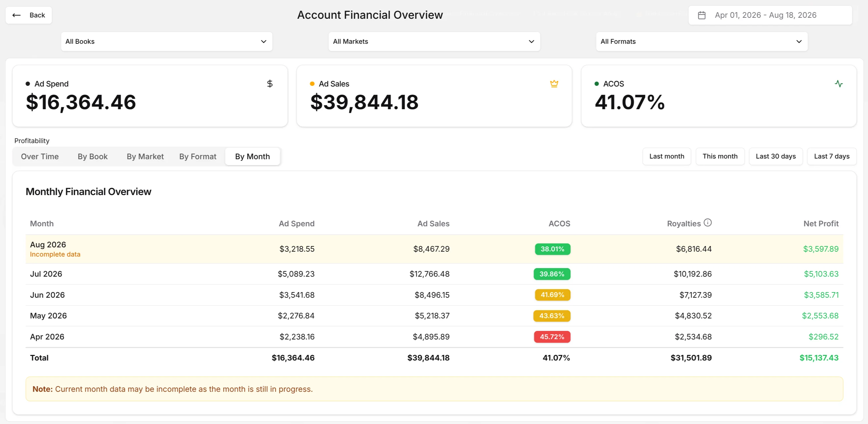Filter by Last month
This screenshot has width=868, height=424.
click(x=667, y=156)
